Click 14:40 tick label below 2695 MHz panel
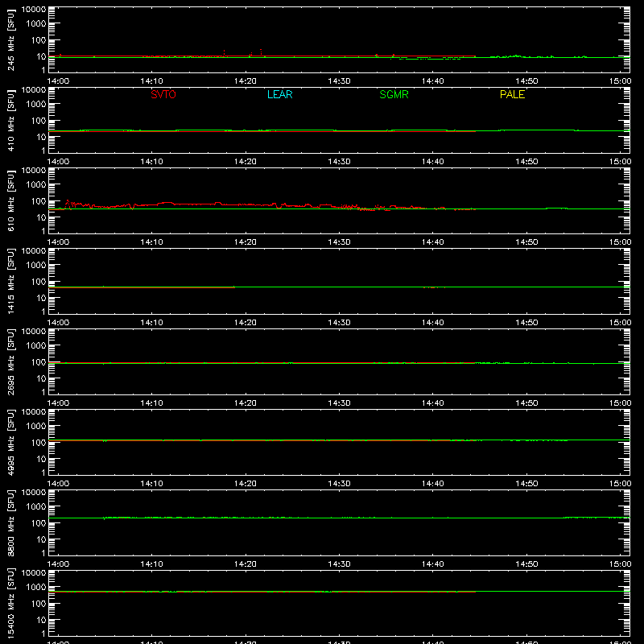The image size is (644, 644). [x=433, y=403]
